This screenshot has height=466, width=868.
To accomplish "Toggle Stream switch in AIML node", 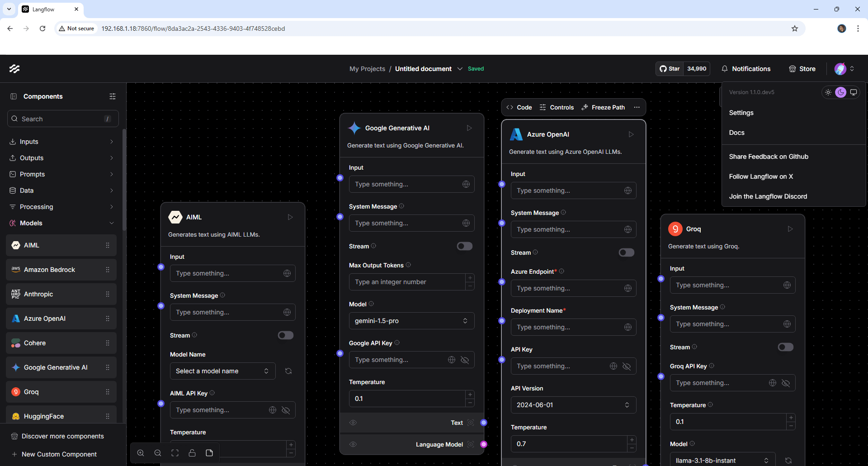I will click(286, 335).
